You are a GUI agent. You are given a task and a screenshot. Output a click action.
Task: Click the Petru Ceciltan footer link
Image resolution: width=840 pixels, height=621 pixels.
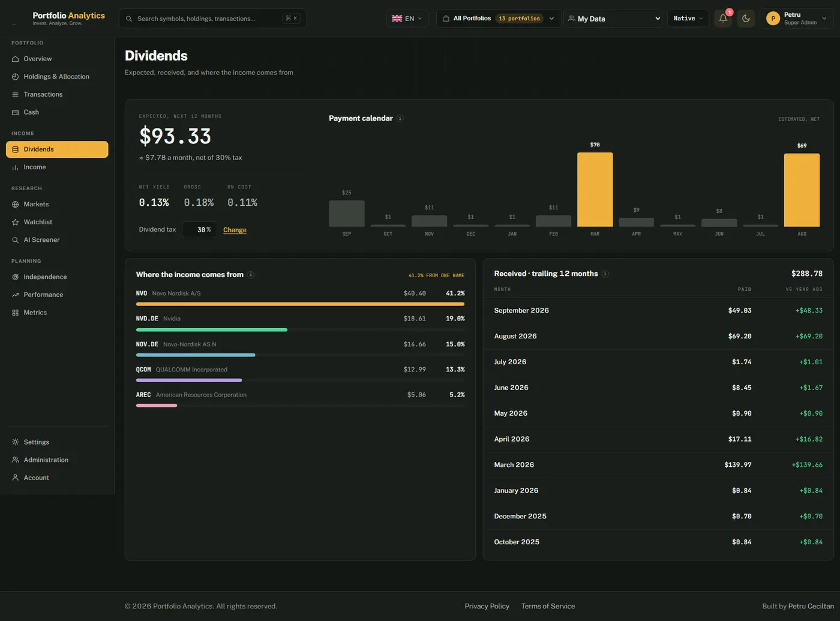click(x=811, y=606)
